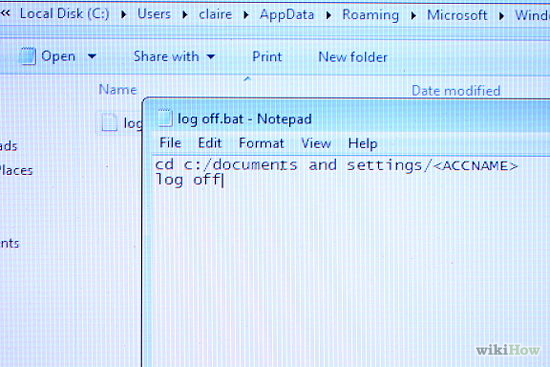
Task: Click the claire breadcrumb
Action: point(215,14)
